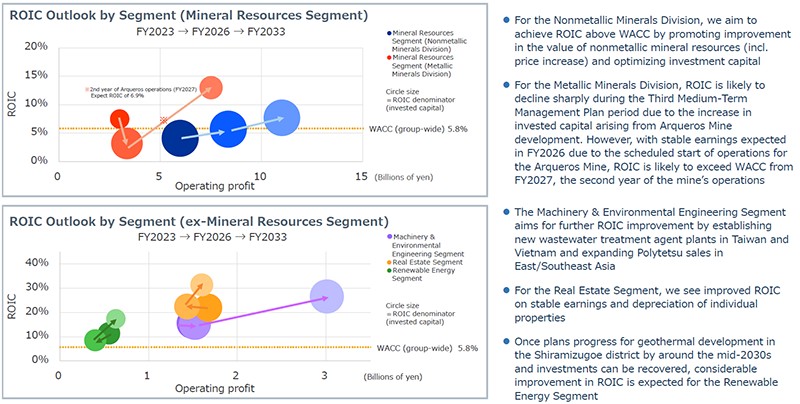Click the topmost salmon Metallic Minerals bubble
This screenshot has height=404, width=800.
[210, 88]
